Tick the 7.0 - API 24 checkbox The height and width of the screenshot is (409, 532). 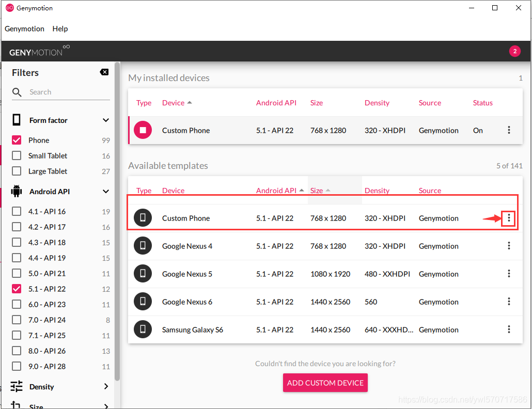coord(17,320)
